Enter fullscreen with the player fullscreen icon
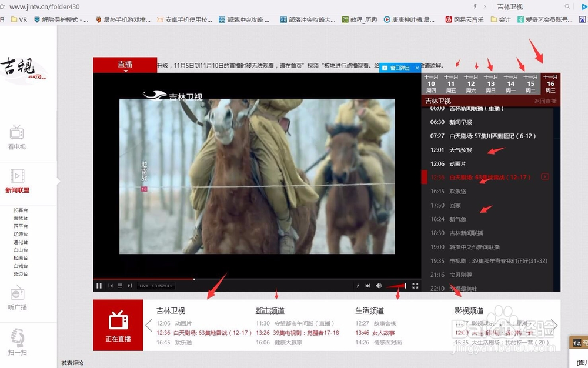The image size is (588, 368). click(415, 286)
